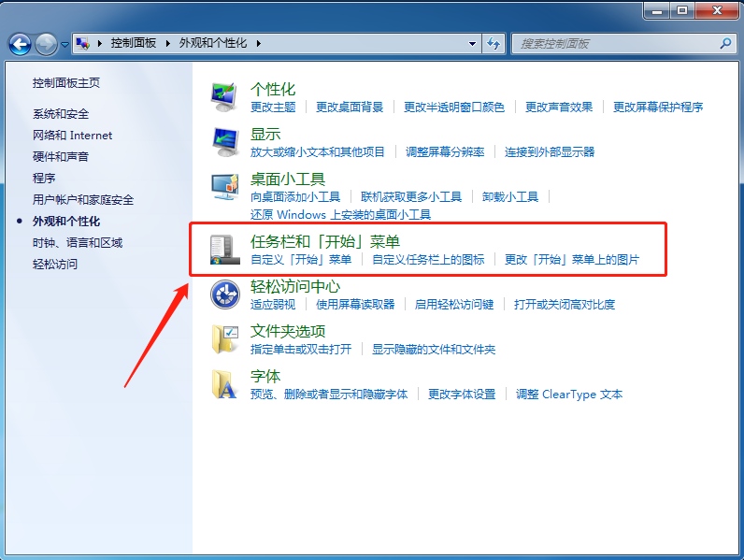Expand the arrow after 控制面板 breadcrumb
Viewport: 744px width, 560px height.
(x=168, y=44)
